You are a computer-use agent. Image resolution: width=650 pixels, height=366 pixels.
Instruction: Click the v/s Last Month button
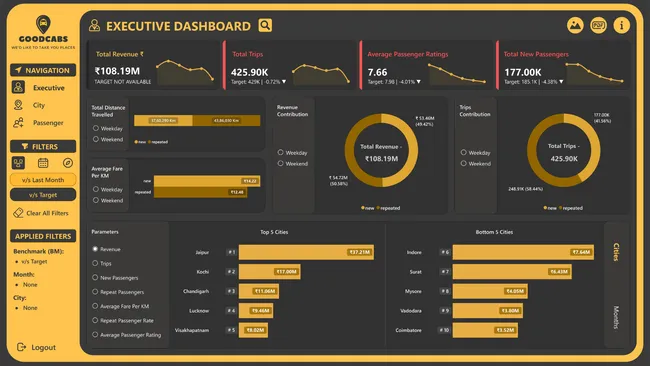43,179
